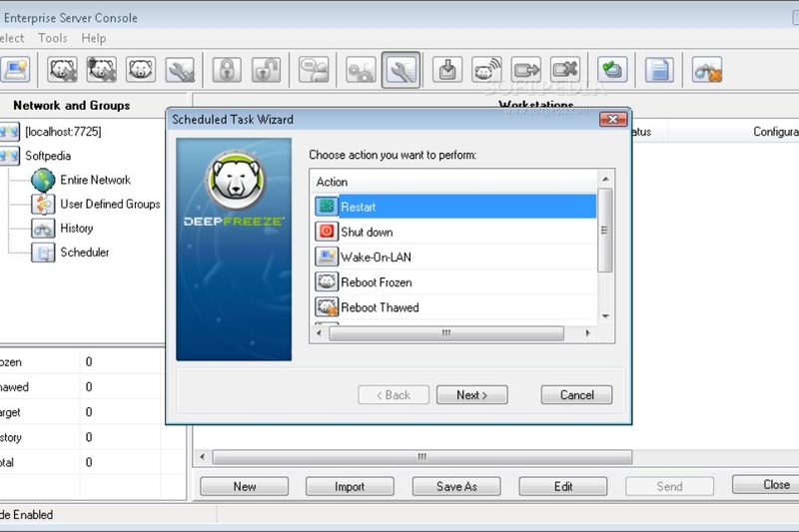The height and width of the screenshot is (532, 799).
Task: Select the Shut down action
Action: click(454, 232)
